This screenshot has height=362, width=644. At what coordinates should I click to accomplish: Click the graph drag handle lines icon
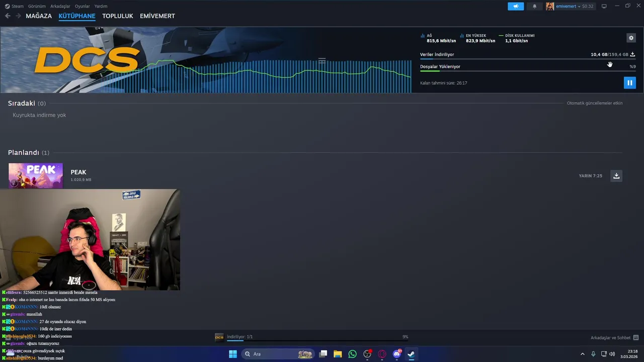click(x=322, y=61)
